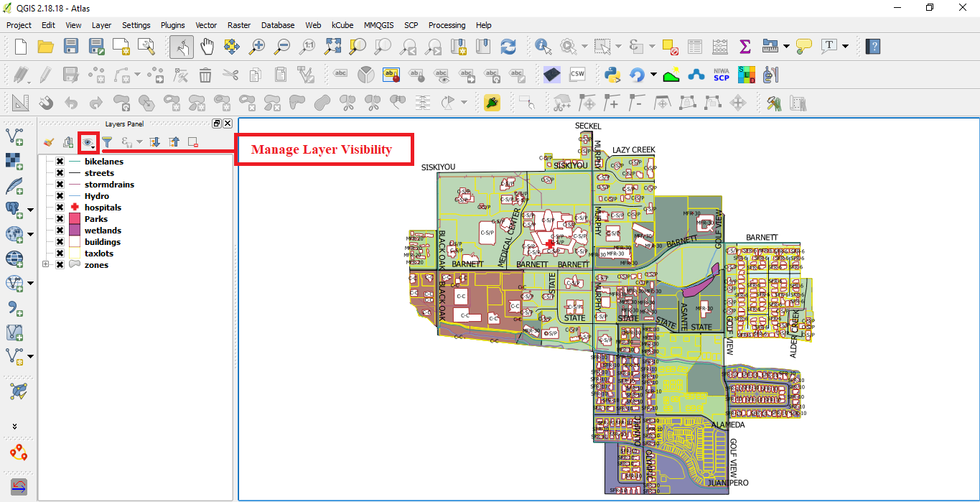Click the purple sigma statistics icon
This screenshot has width=980, height=502.
tap(745, 47)
